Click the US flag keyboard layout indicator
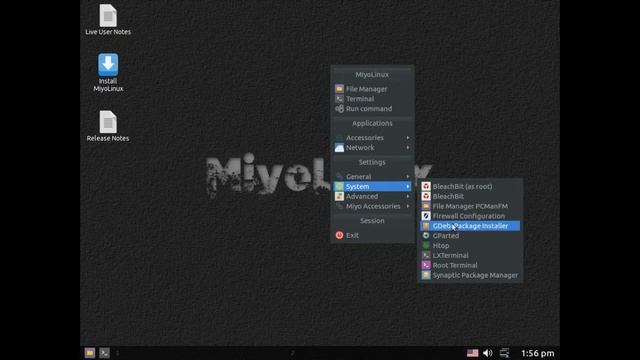 tap(472, 353)
